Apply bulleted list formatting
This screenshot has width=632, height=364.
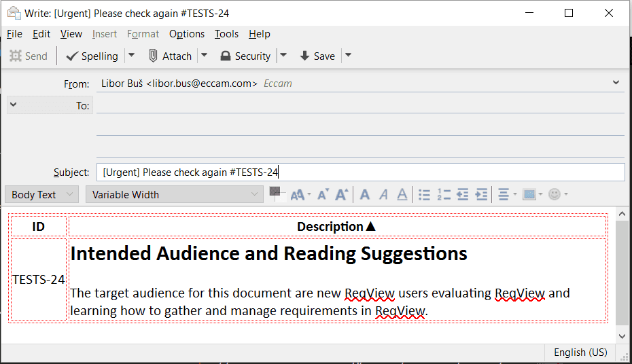point(424,194)
